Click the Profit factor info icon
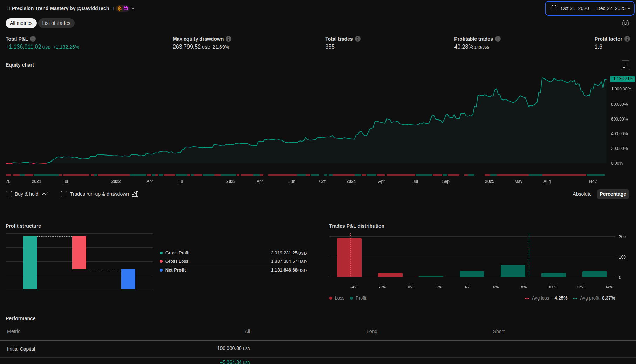This screenshot has height=364, width=636. pyautogui.click(x=627, y=39)
